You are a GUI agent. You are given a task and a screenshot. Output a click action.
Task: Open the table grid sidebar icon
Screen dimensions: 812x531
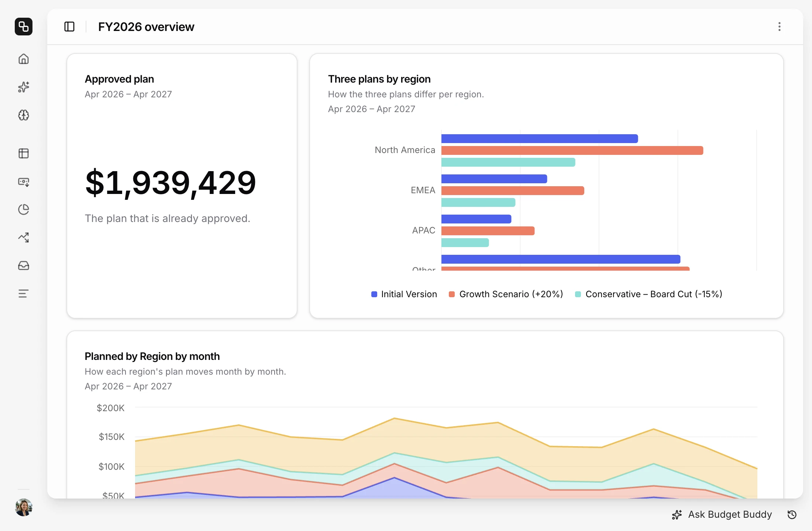point(24,153)
